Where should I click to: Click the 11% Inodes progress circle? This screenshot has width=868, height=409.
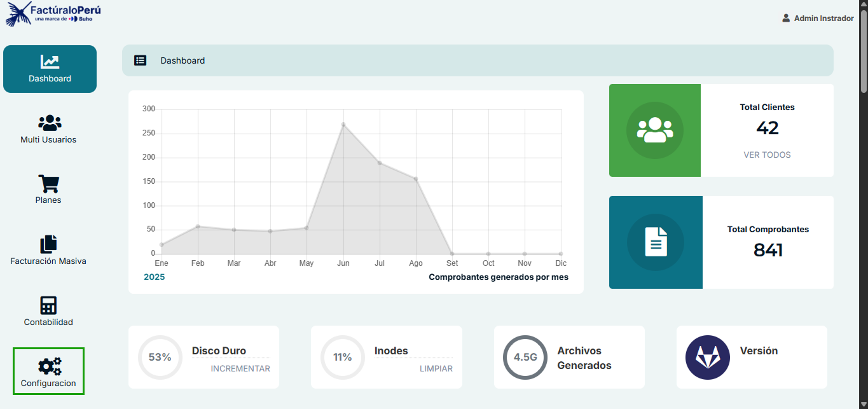pyautogui.click(x=342, y=357)
